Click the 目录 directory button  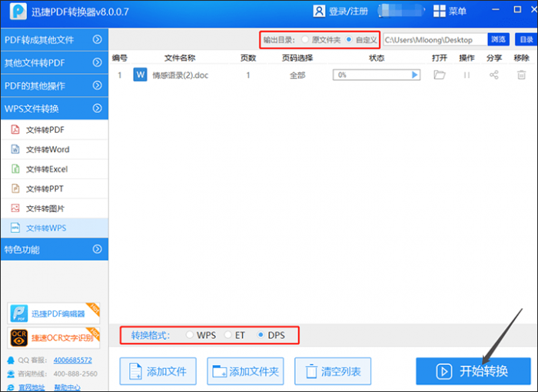(526, 39)
